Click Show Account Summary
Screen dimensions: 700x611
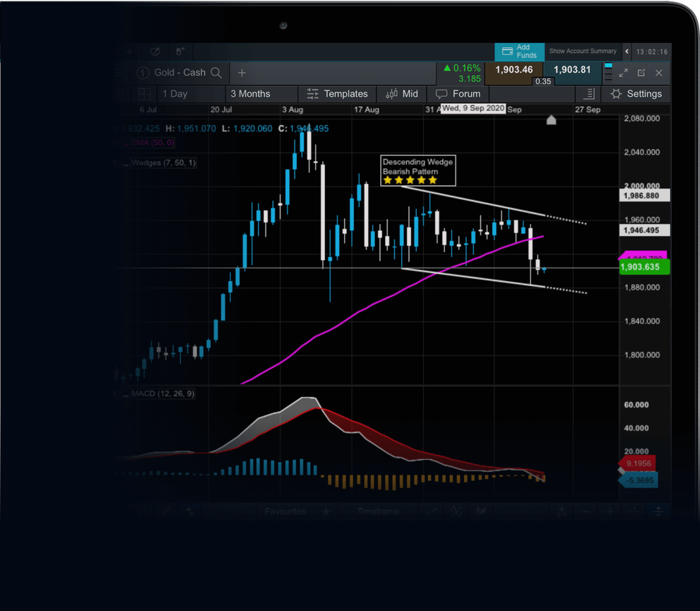583,51
